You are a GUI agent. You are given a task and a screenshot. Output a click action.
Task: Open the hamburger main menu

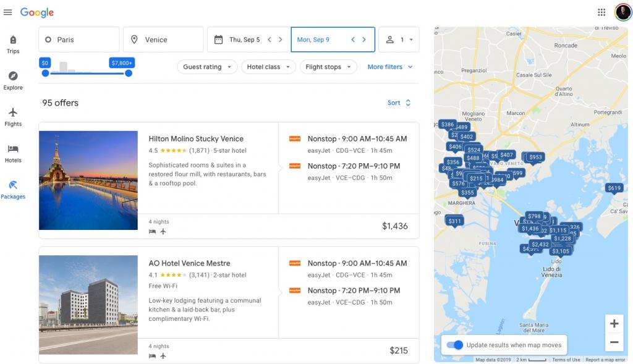click(x=7, y=12)
